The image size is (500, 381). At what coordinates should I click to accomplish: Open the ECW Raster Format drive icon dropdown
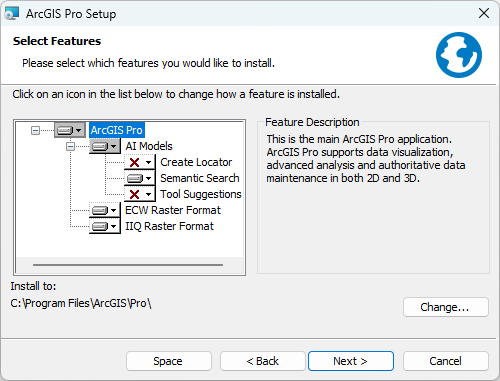coord(104,210)
